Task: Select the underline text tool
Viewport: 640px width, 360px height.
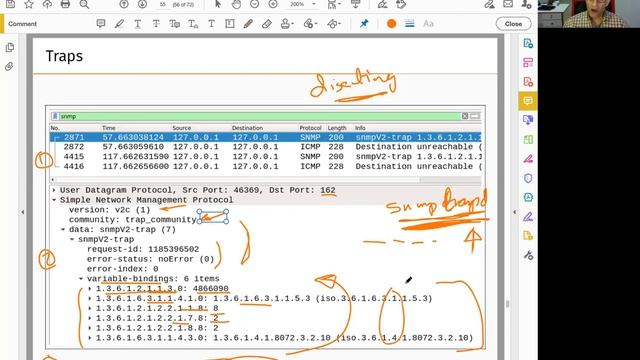Action: [138, 24]
